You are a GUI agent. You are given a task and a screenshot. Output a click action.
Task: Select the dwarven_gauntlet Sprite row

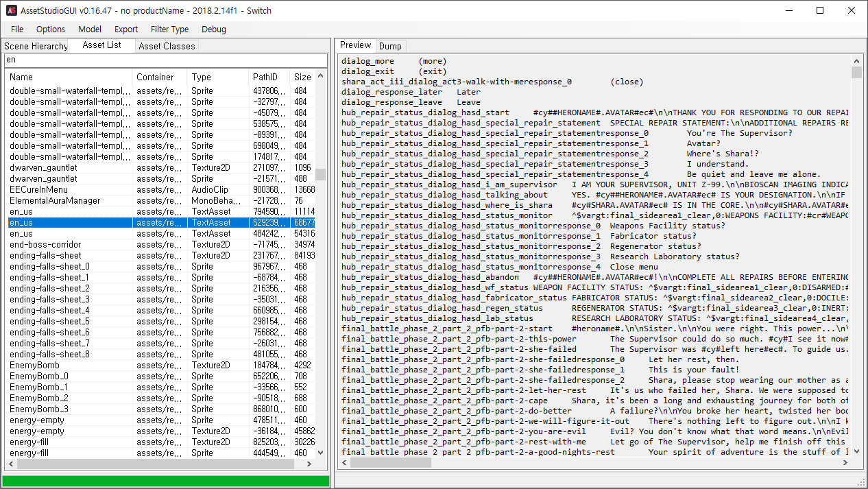(x=160, y=178)
